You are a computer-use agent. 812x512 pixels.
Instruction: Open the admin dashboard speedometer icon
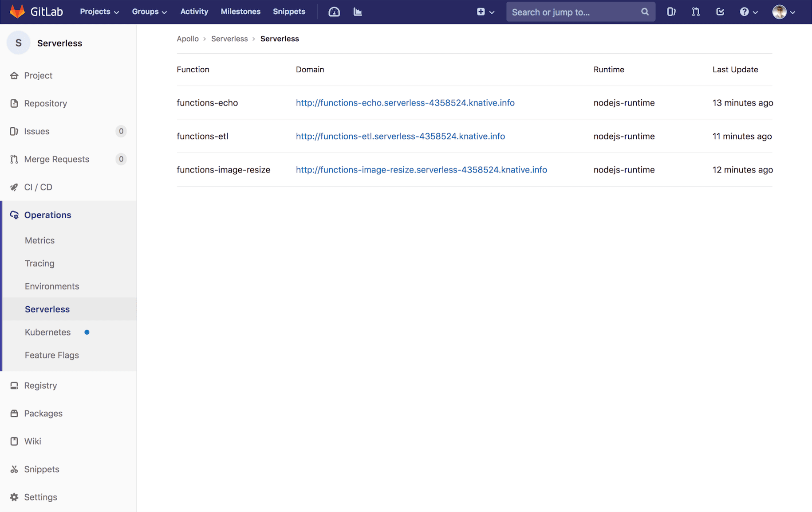[x=334, y=12]
